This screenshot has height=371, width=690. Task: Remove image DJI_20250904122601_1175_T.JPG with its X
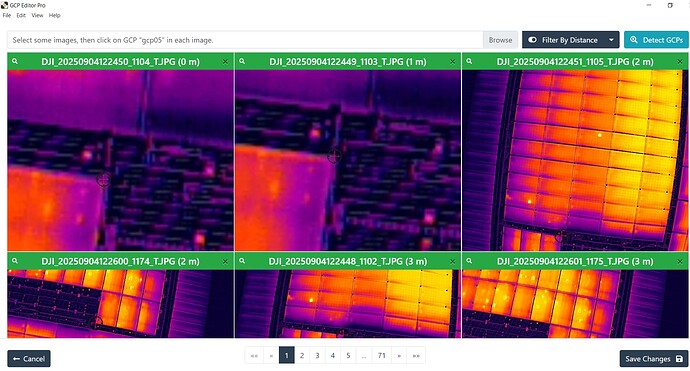pos(680,261)
